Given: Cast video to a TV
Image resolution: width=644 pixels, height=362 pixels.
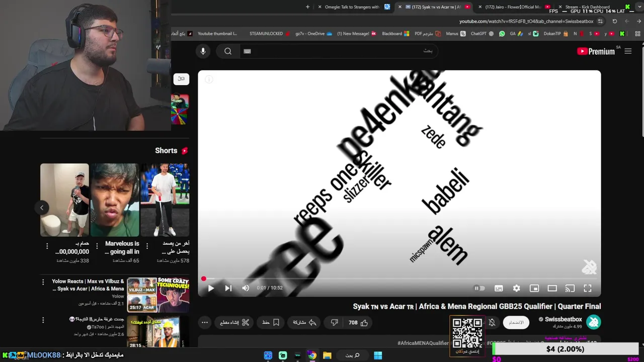Looking at the screenshot, I should [x=570, y=288].
